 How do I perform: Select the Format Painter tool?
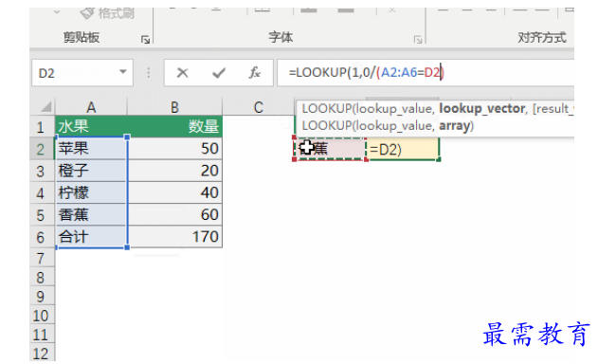pos(107,12)
